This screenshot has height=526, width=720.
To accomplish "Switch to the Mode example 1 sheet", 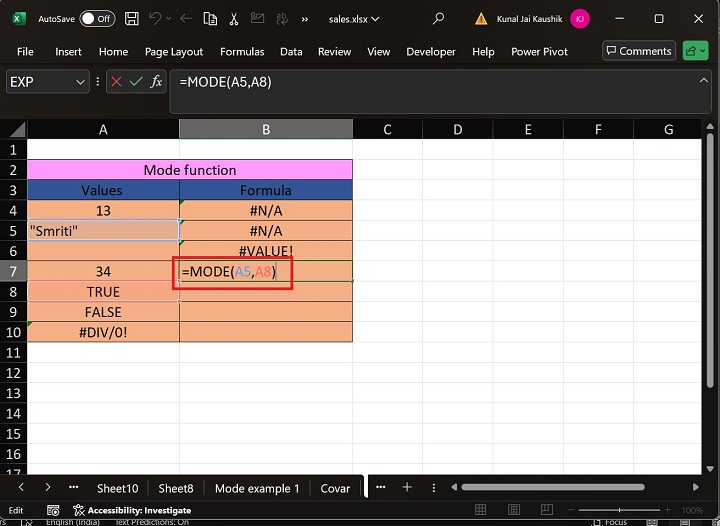I will point(257,488).
